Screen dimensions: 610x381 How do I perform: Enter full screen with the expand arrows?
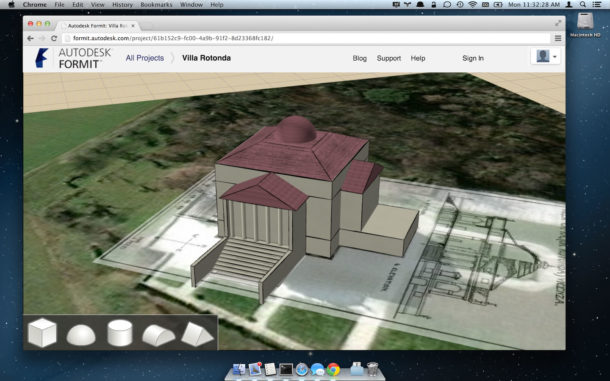pyautogui.click(x=558, y=23)
